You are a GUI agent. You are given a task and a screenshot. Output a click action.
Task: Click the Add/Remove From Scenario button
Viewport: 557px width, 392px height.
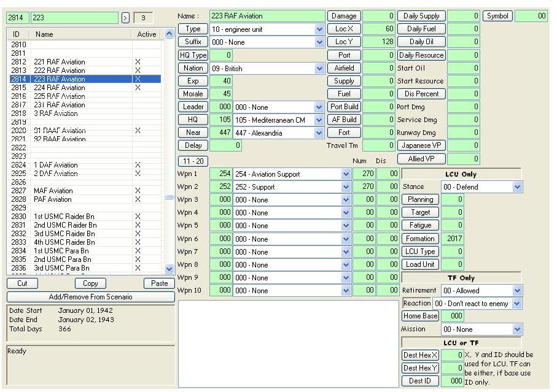(91, 297)
